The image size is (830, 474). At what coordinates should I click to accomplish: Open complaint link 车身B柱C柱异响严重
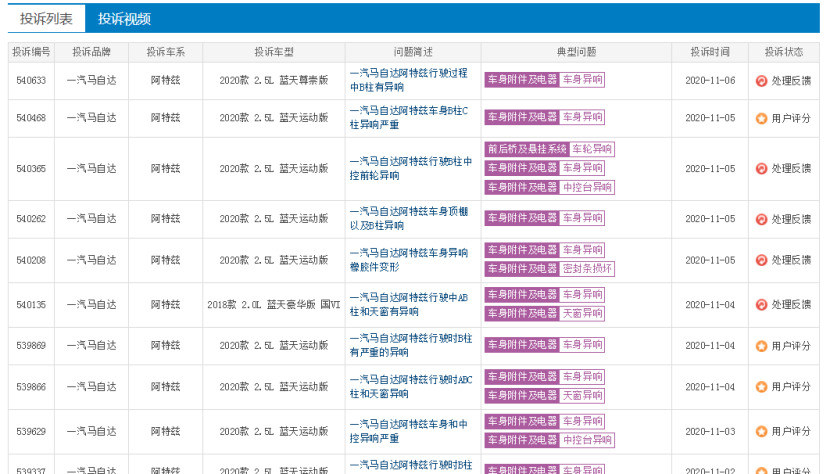[x=409, y=118]
